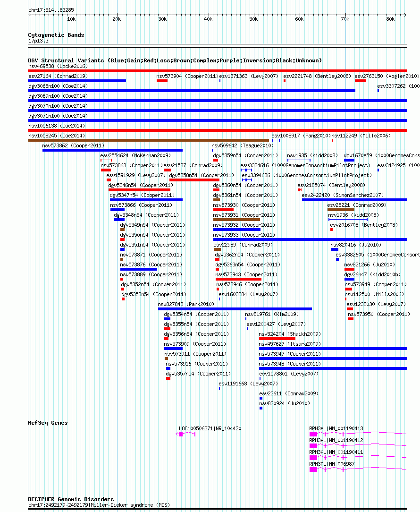
Task: Open esv1191668 (Levy2007) variant label
Action: [248, 384]
